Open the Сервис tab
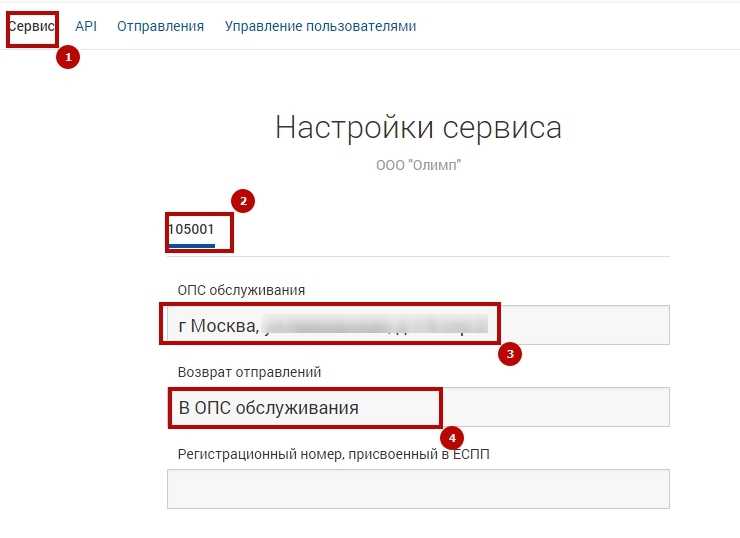740x538 pixels. coord(31,26)
